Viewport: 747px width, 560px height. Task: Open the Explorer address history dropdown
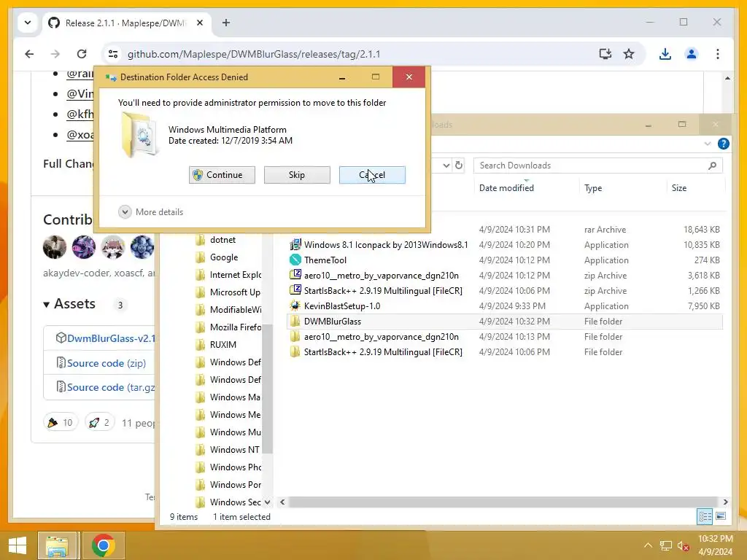pyautogui.click(x=446, y=166)
